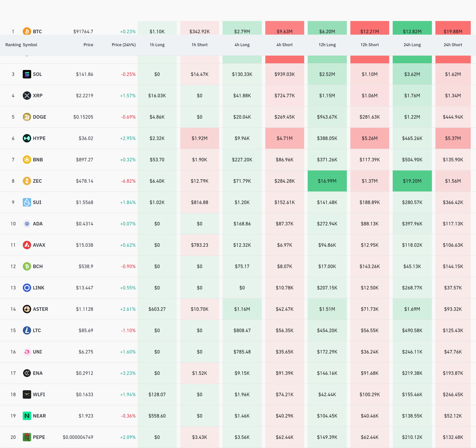Screen dimensions: 476x448
Task: Open the WLFI symbol link
Action: click(x=39, y=394)
